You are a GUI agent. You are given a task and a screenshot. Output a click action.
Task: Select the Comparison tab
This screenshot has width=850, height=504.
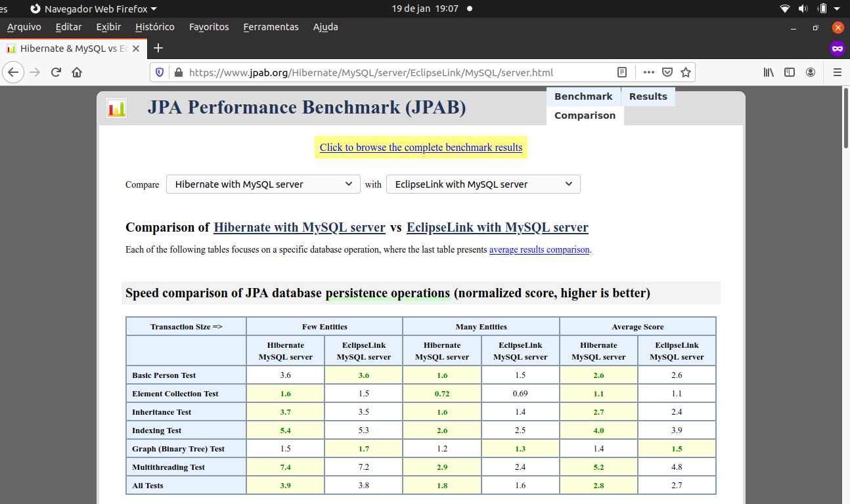point(585,115)
